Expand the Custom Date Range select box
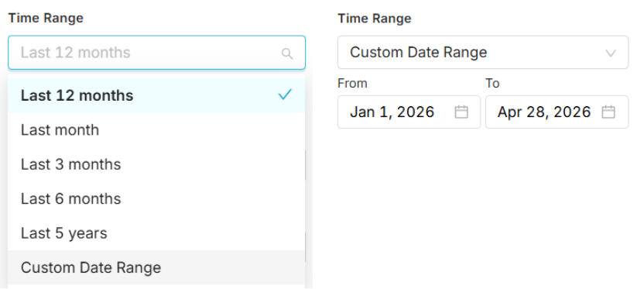644x289 pixels. (483, 52)
